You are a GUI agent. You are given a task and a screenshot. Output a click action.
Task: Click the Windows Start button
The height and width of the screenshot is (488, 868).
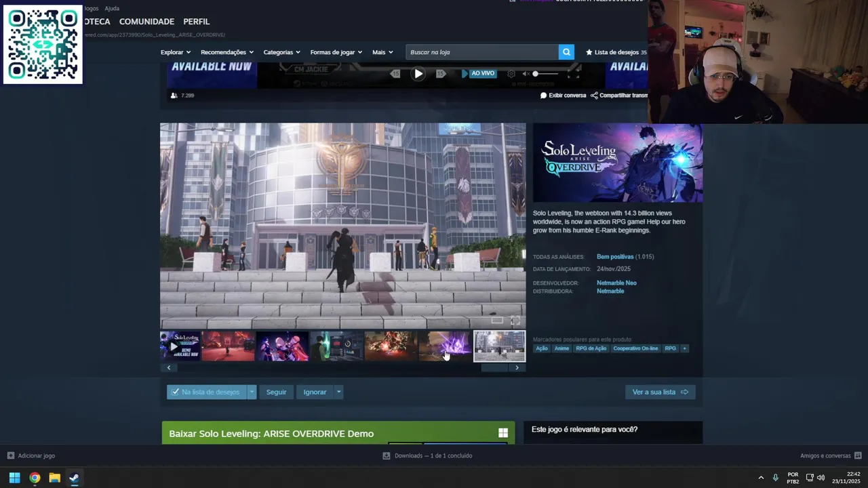point(14,478)
